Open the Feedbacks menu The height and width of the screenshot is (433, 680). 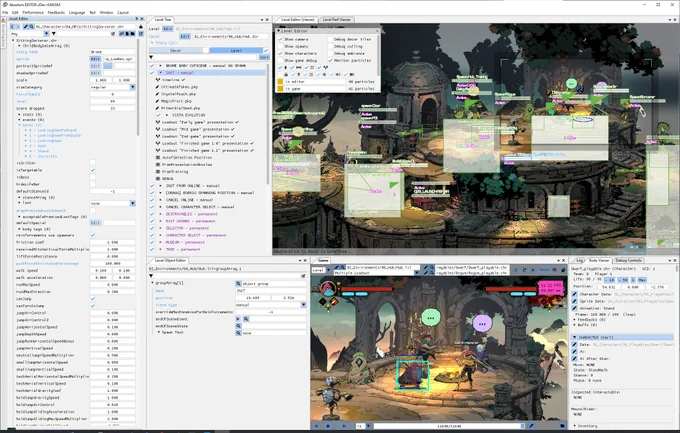click(56, 13)
